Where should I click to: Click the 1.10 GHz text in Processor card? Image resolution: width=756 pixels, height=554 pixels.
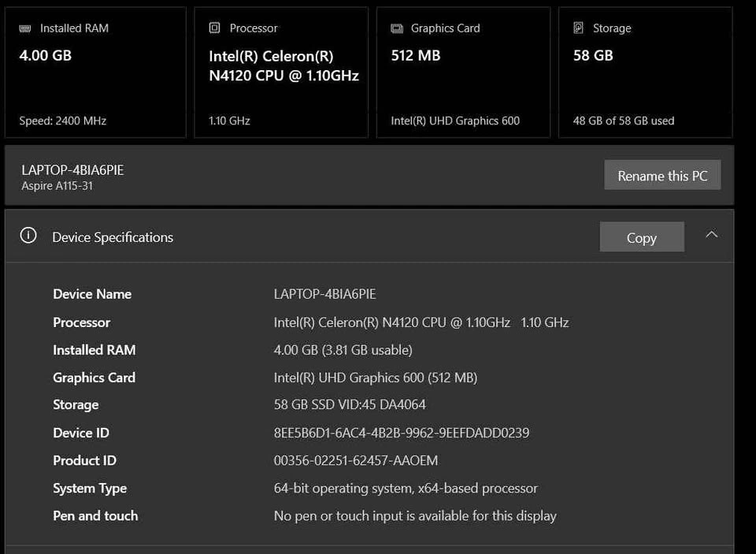click(229, 121)
